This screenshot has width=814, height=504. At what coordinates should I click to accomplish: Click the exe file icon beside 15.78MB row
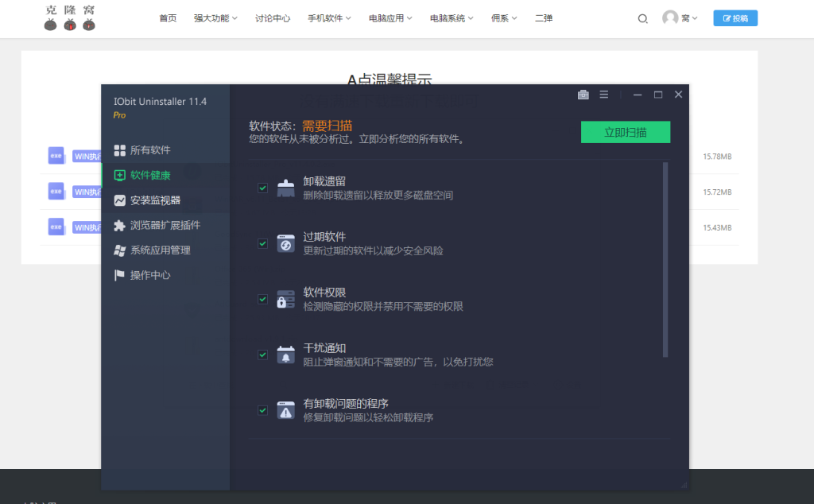[x=56, y=156]
